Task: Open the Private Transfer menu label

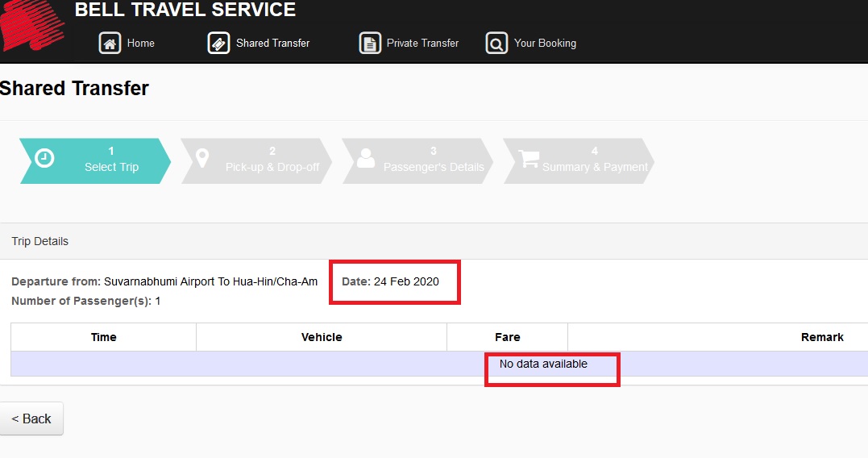Action: (422, 44)
